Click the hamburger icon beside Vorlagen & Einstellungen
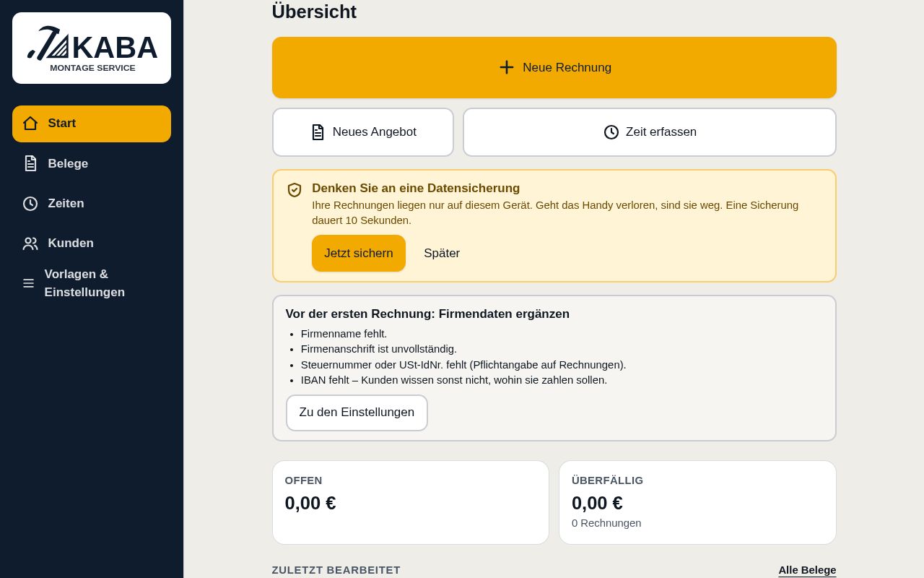Viewport: 924px width, 578px height. tap(28, 283)
